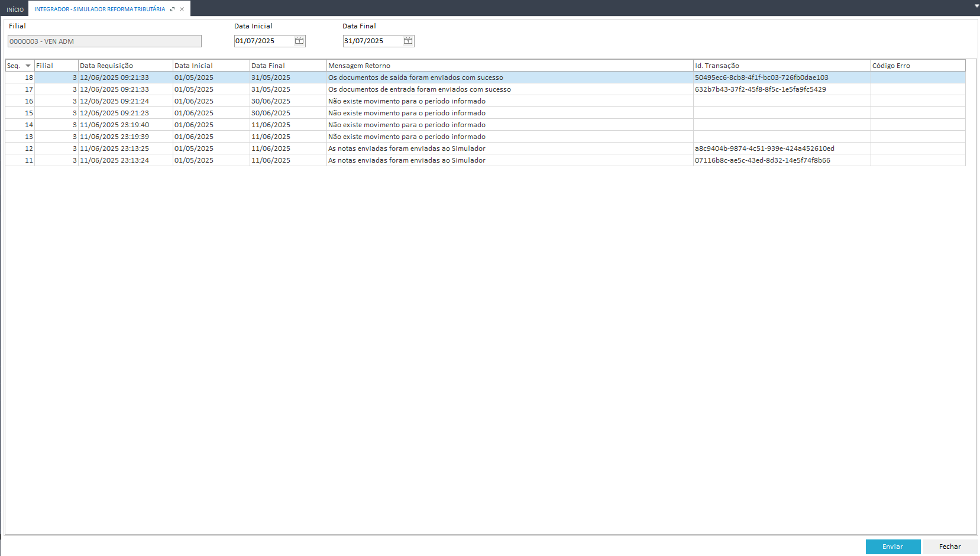Image resolution: width=980 pixels, height=556 pixels.
Task: Sort by the Data Inicial column header
Action: point(211,66)
